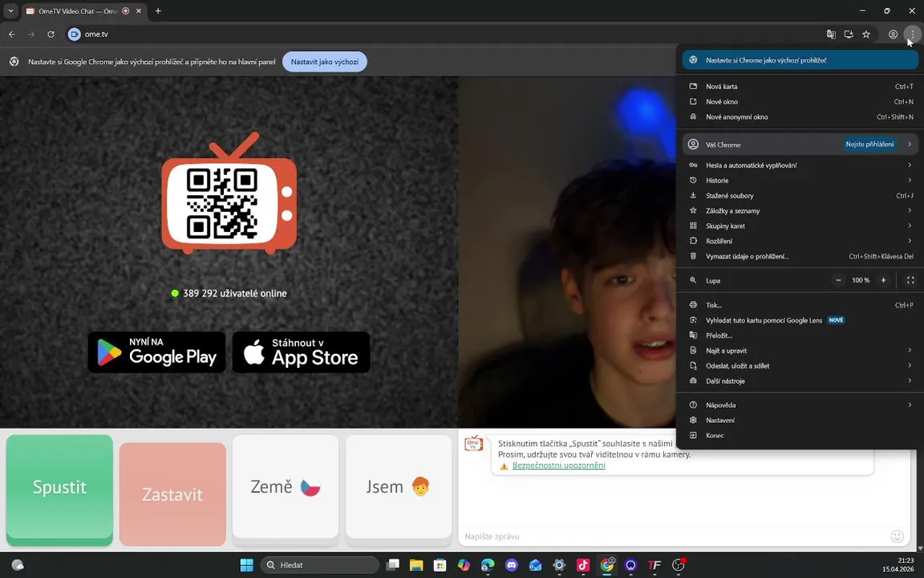Open File Explorer from the taskbar
Screen dimensions: 924x578
pyautogui.click(x=416, y=565)
